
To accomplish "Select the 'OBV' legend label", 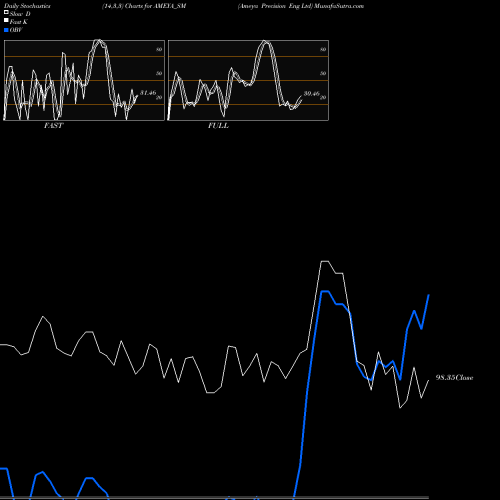I will [16, 30].
